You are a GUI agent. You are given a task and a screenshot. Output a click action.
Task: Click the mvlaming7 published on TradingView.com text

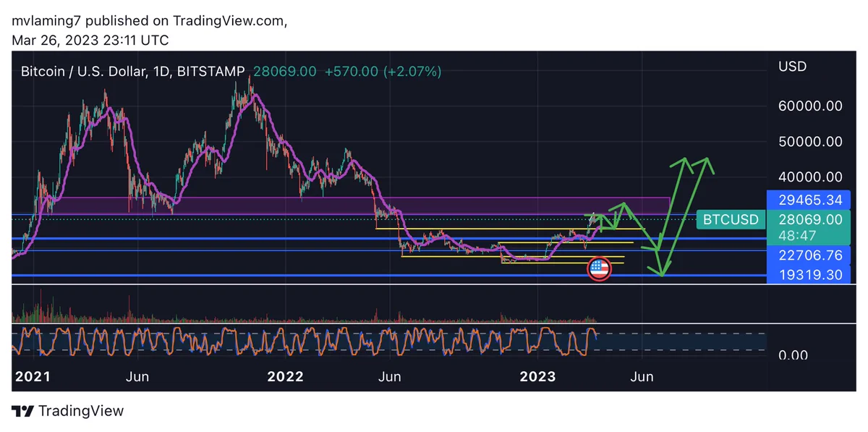tap(150, 21)
